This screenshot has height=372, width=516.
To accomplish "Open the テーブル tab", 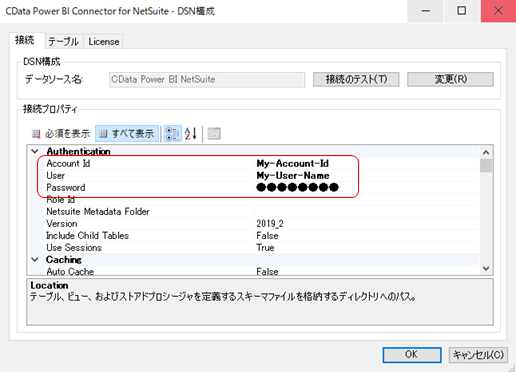I will coord(63,42).
